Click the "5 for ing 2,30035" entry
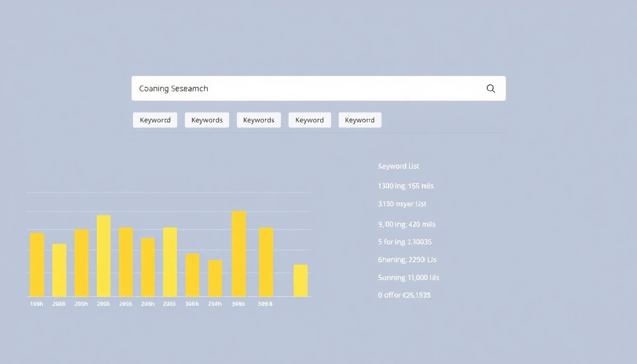 click(405, 242)
